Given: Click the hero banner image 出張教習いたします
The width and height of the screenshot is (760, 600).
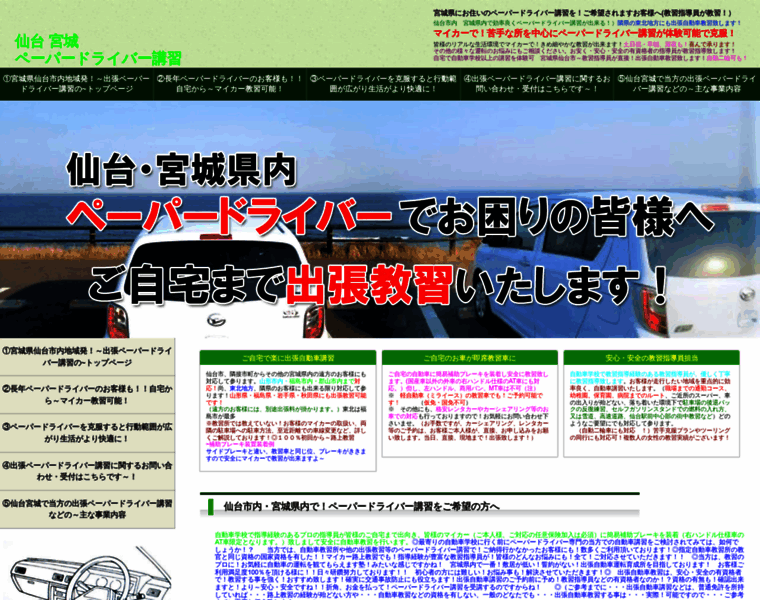Looking at the screenshot, I should [x=380, y=220].
